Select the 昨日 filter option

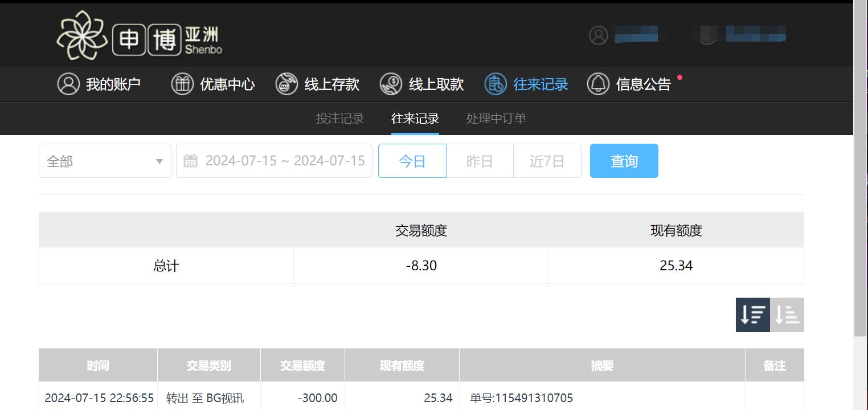(x=480, y=161)
